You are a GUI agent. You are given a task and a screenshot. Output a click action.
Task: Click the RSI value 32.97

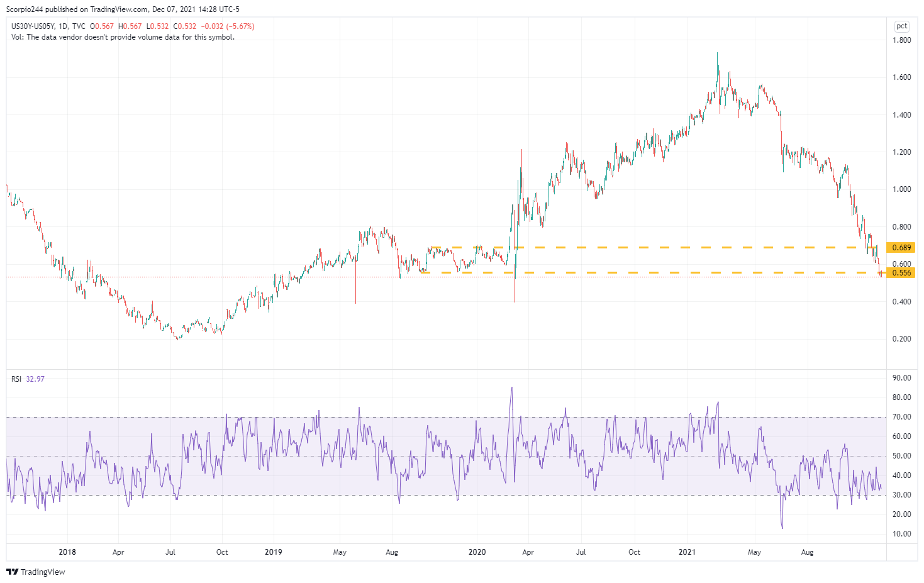(35, 379)
